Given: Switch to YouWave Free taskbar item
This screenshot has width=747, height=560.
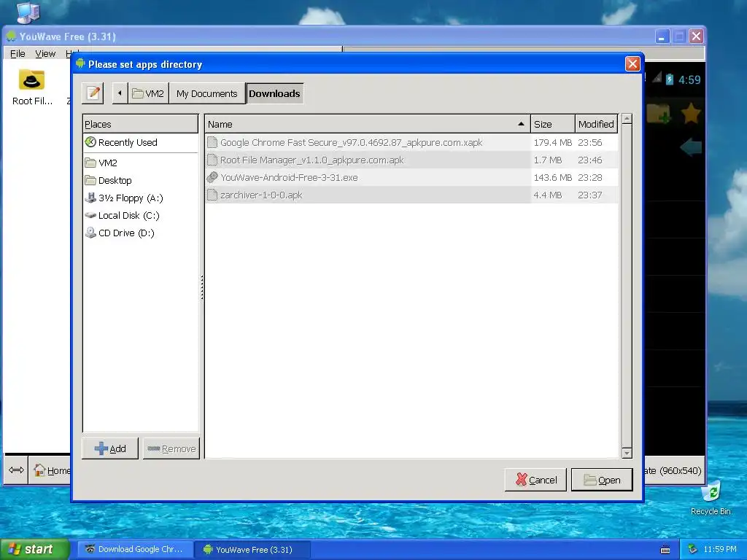Looking at the screenshot, I should 252,549.
